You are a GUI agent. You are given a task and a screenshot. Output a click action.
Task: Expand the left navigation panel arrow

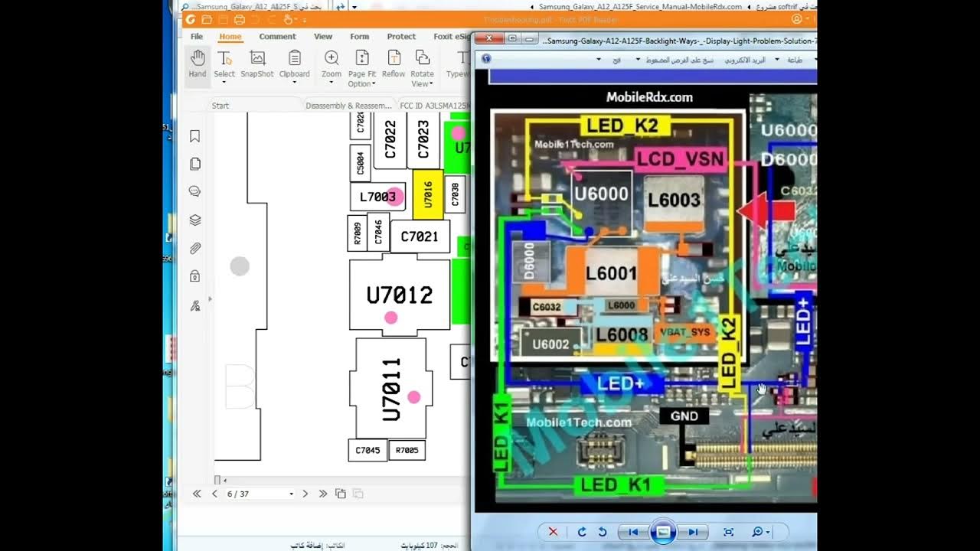[210, 299]
